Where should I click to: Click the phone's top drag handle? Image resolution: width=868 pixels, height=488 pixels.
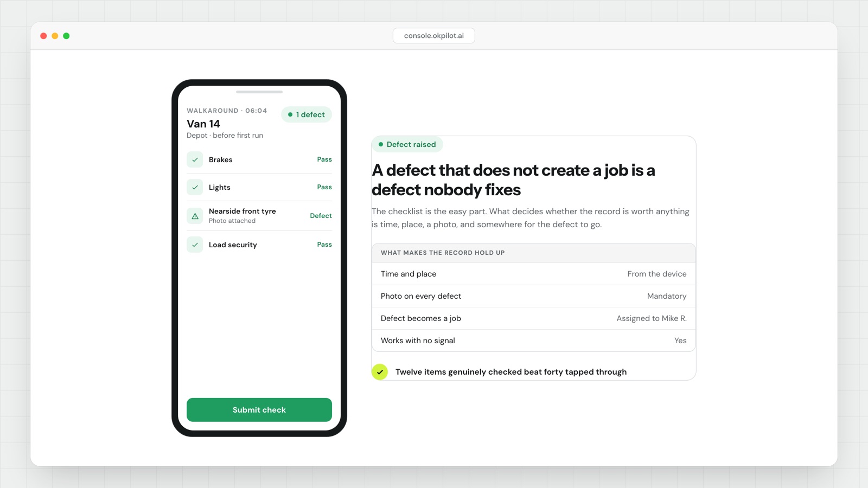259,92
